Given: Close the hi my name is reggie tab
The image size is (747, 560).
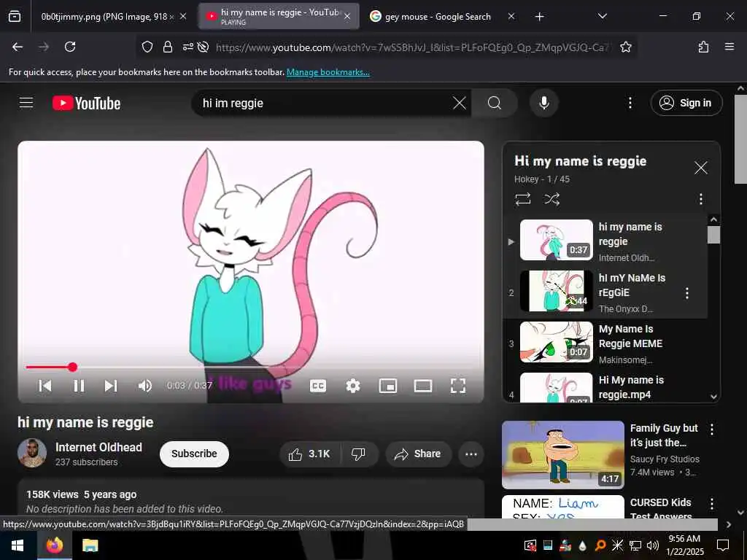Looking at the screenshot, I should (x=347, y=17).
